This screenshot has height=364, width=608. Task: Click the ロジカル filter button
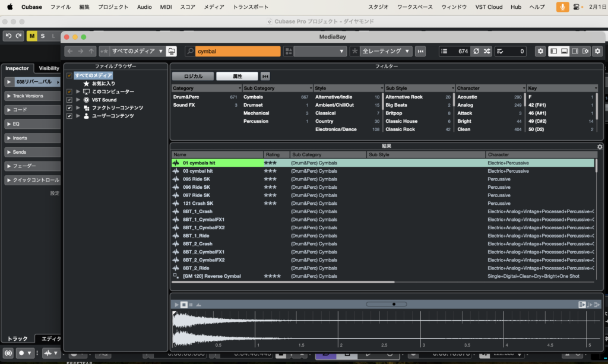[193, 76]
